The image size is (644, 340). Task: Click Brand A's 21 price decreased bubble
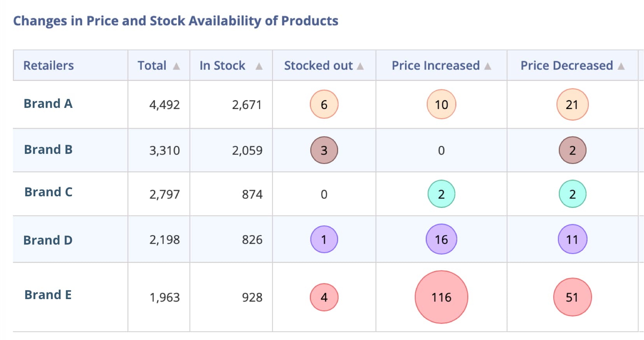[x=572, y=104]
